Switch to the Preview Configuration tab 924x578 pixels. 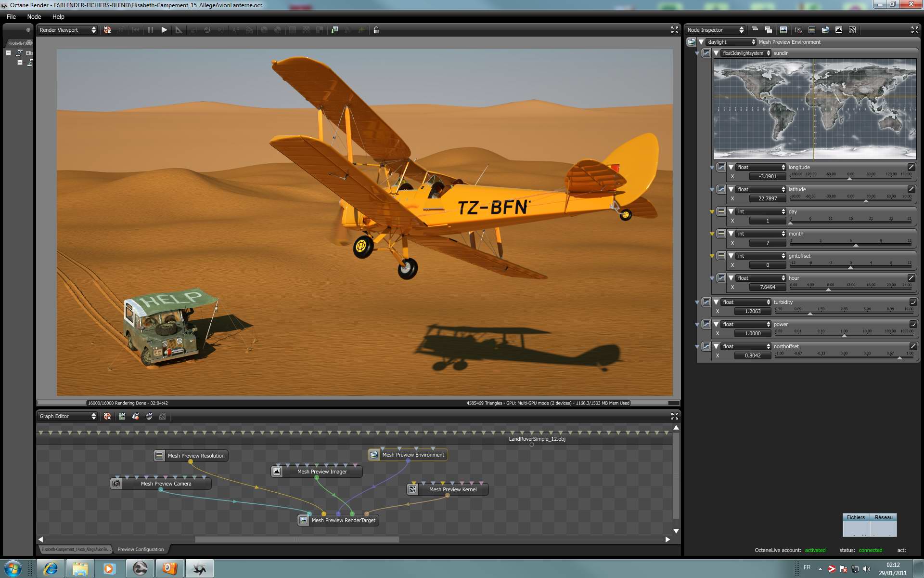141,549
